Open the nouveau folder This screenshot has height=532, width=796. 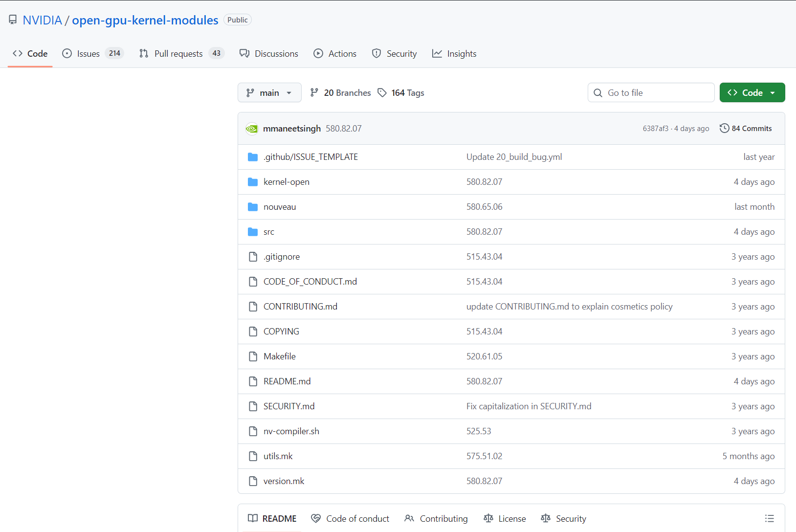(280, 206)
